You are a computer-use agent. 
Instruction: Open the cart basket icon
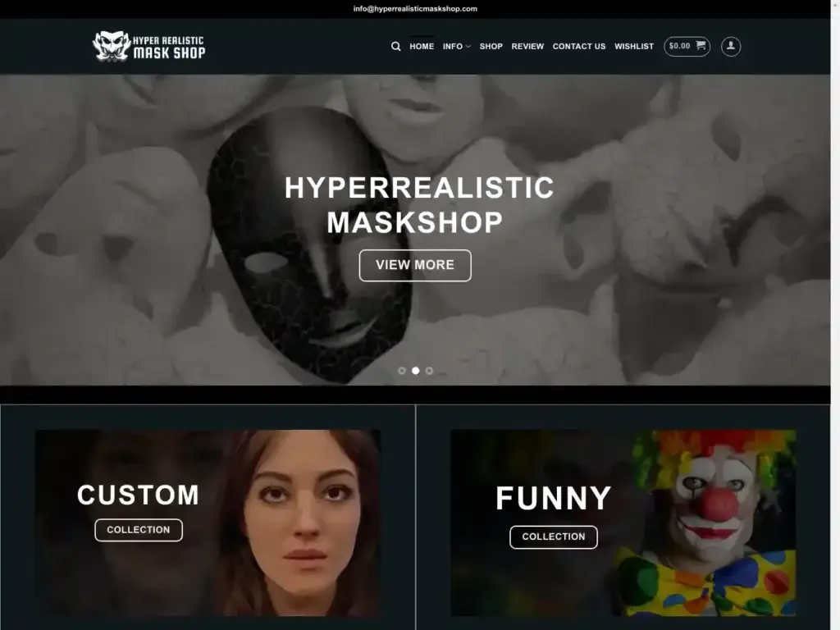(x=701, y=46)
